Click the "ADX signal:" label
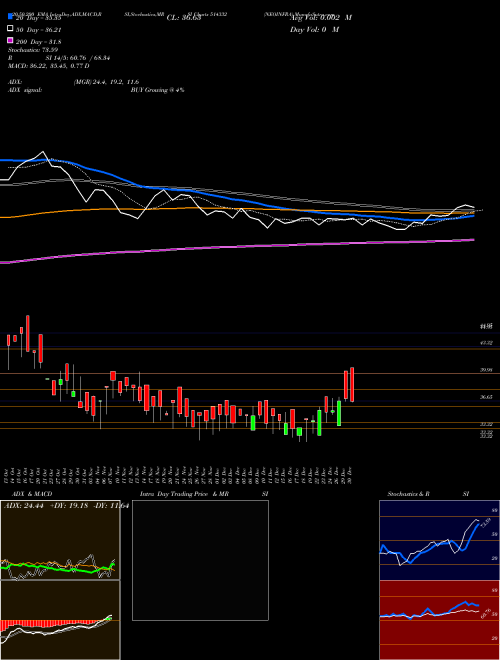This screenshot has width=500, height=660. [25, 90]
